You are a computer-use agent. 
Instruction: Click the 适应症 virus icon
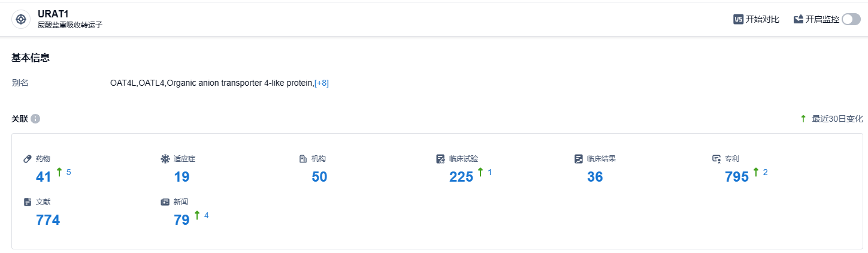165,159
